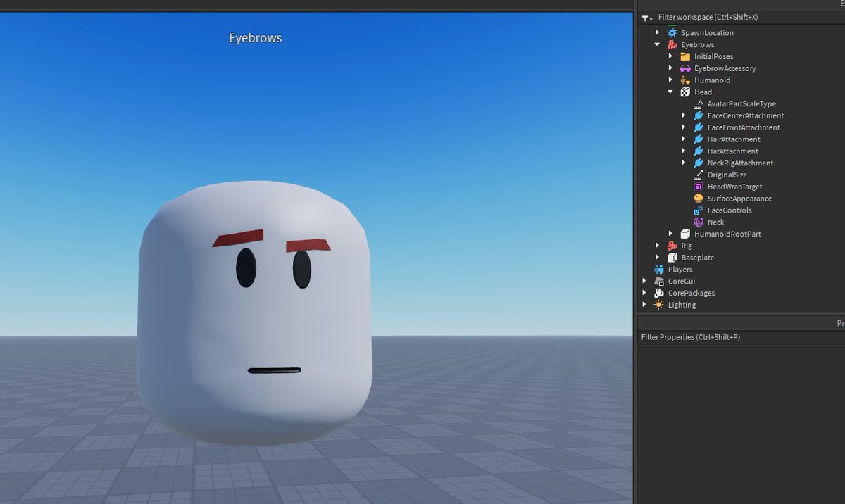The image size is (845, 504).
Task: Click the Lighting sun icon
Action: pyautogui.click(x=659, y=305)
